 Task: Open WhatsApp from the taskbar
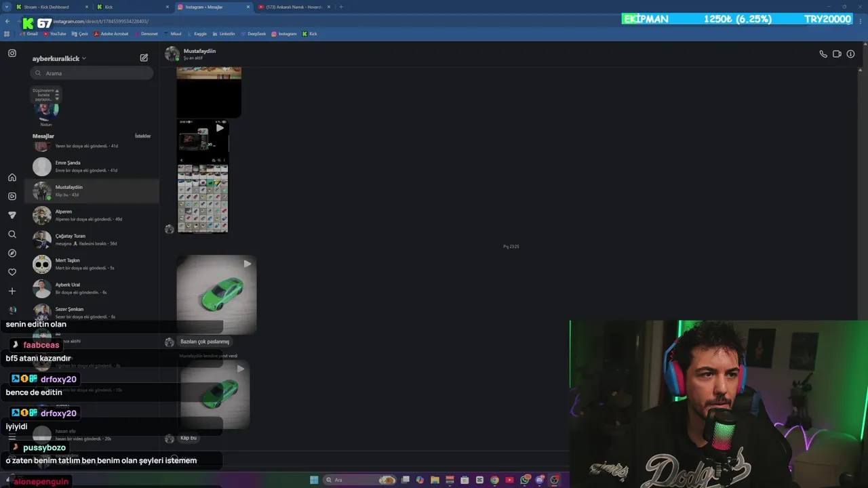[x=524, y=480]
